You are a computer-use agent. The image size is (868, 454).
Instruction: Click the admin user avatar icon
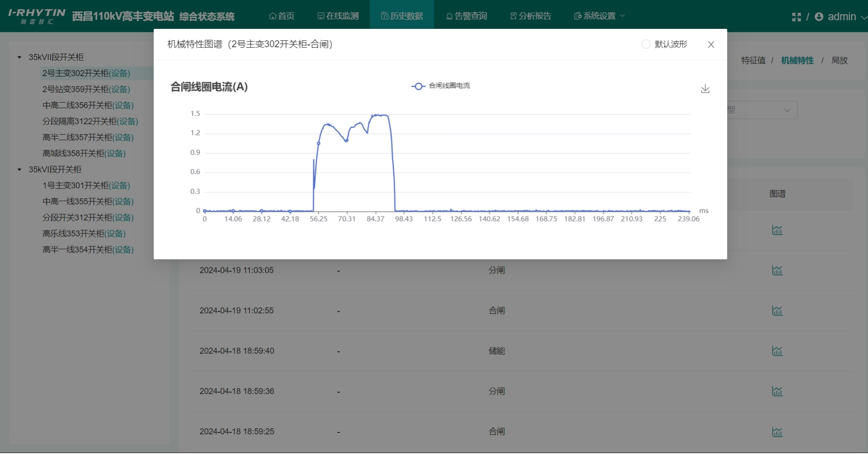[x=819, y=17]
